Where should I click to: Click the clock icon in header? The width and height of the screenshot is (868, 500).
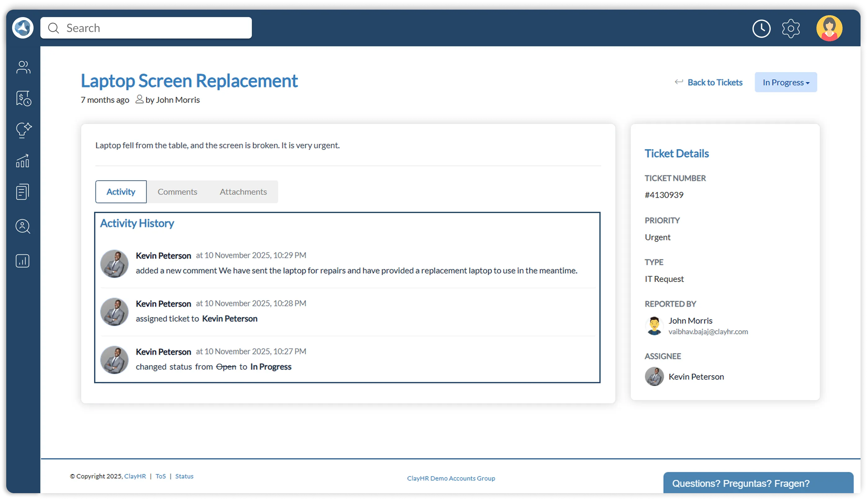pos(761,29)
